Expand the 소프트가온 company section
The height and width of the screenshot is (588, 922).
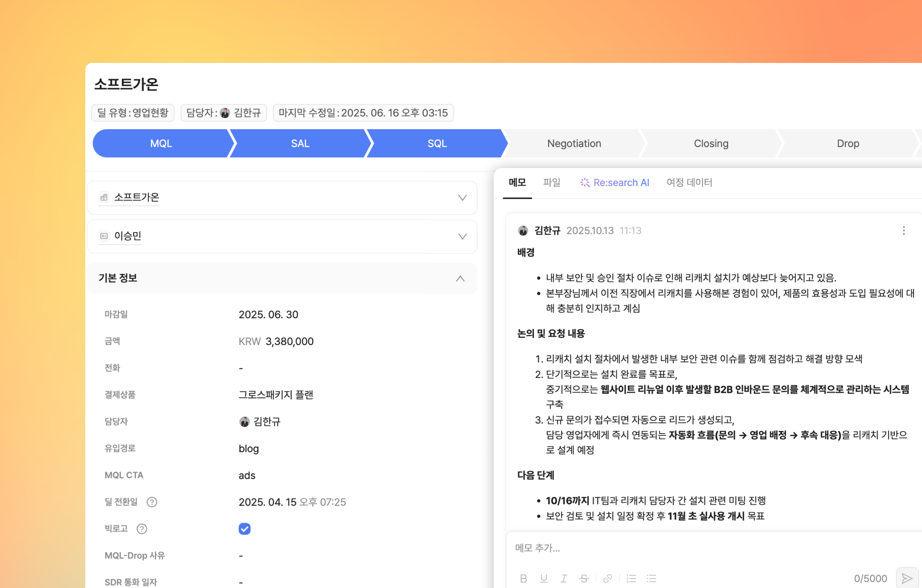[x=462, y=198]
